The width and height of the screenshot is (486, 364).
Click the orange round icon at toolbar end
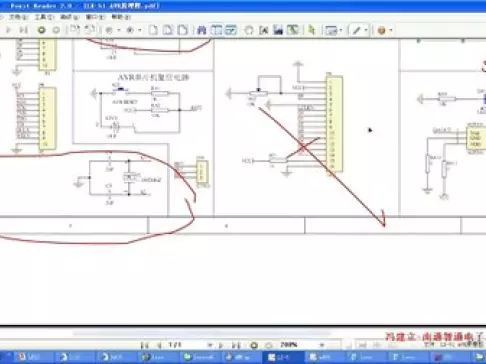coord(381,31)
